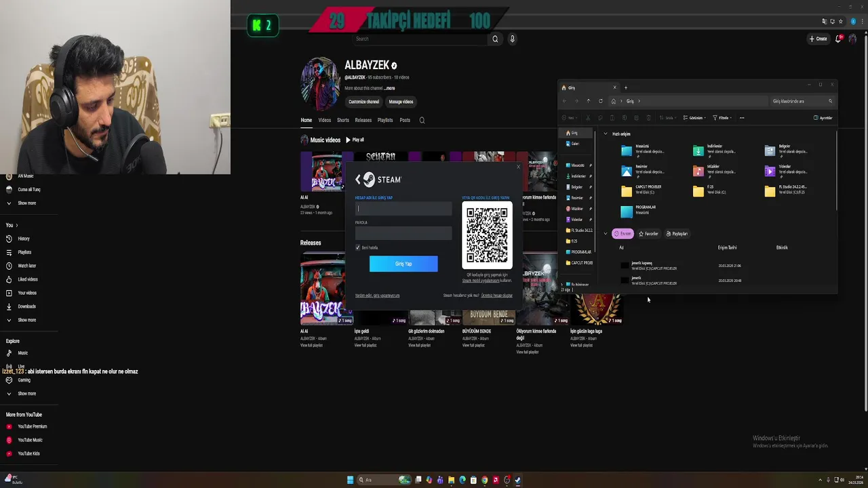Click the 'Manage videos' button
The height and width of the screenshot is (488, 868).
(401, 102)
